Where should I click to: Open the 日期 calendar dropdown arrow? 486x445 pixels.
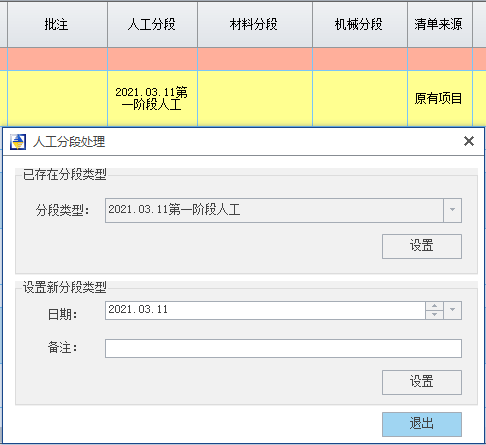[x=452, y=310]
